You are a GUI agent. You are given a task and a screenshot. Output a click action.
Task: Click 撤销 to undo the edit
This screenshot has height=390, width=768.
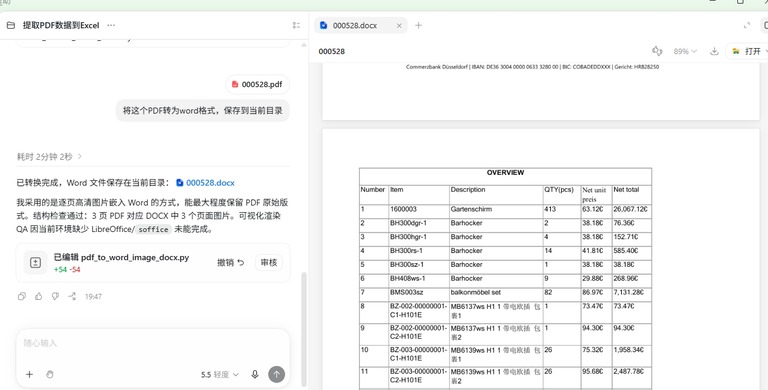pyautogui.click(x=230, y=263)
